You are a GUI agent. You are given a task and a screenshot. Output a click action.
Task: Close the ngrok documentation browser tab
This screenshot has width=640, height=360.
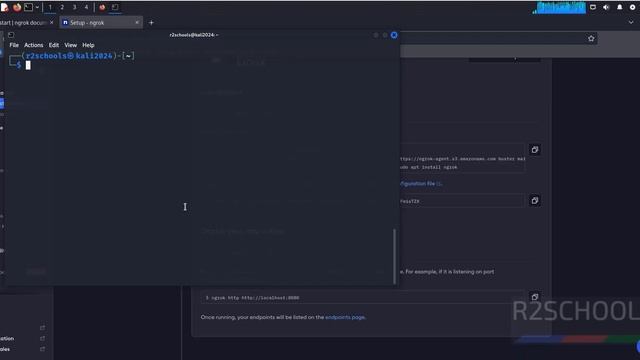[x=51, y=23]
